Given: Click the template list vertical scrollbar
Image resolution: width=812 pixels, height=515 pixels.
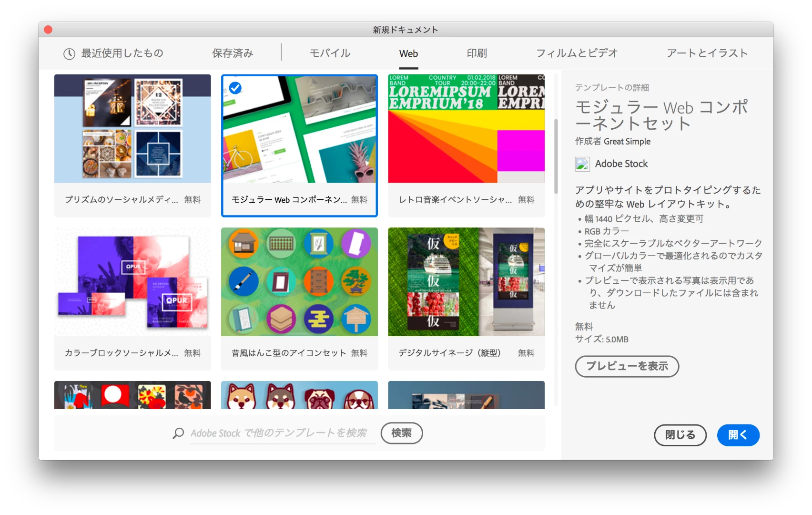Looking at the screenshot, I should pos(556,156).
